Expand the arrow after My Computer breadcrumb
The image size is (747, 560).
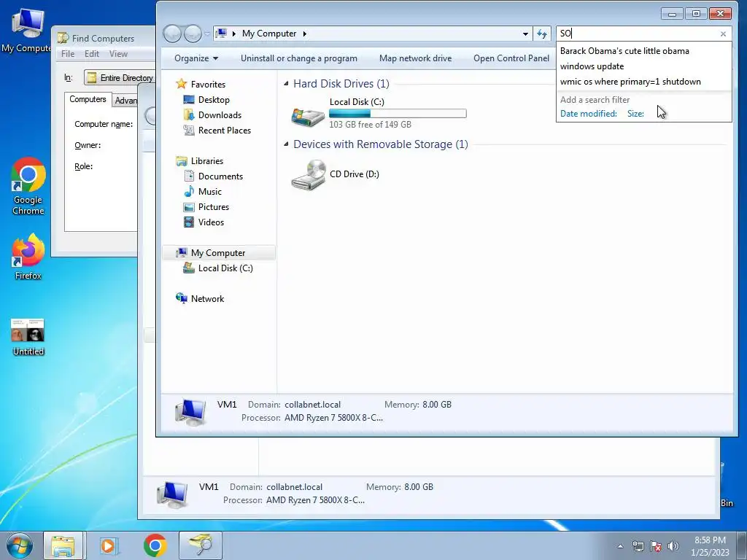304,34
